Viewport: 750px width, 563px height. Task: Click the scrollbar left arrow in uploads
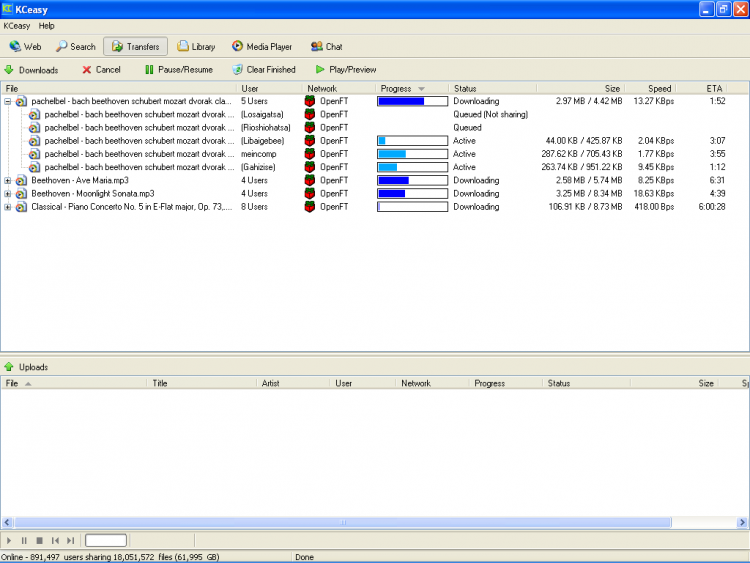(x=7, y=522)
